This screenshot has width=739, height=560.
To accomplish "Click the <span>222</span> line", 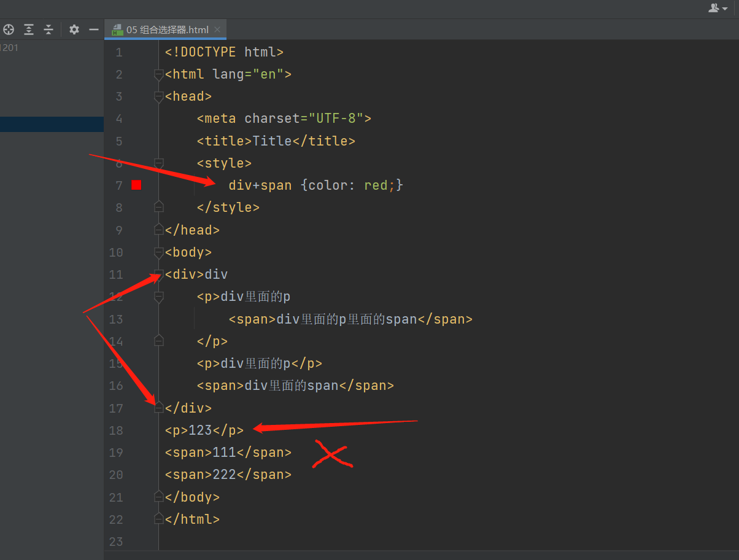I will (228, 475).
